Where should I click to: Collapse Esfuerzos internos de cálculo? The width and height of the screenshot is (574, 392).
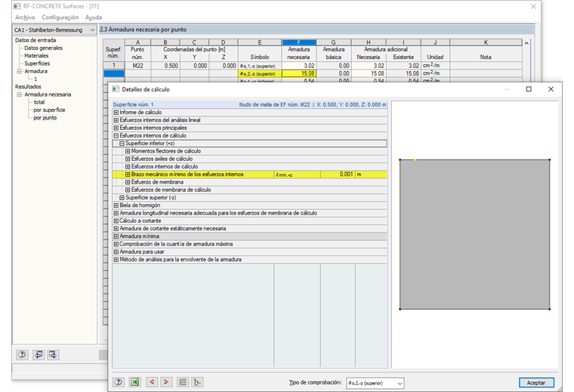coord(116,135)
